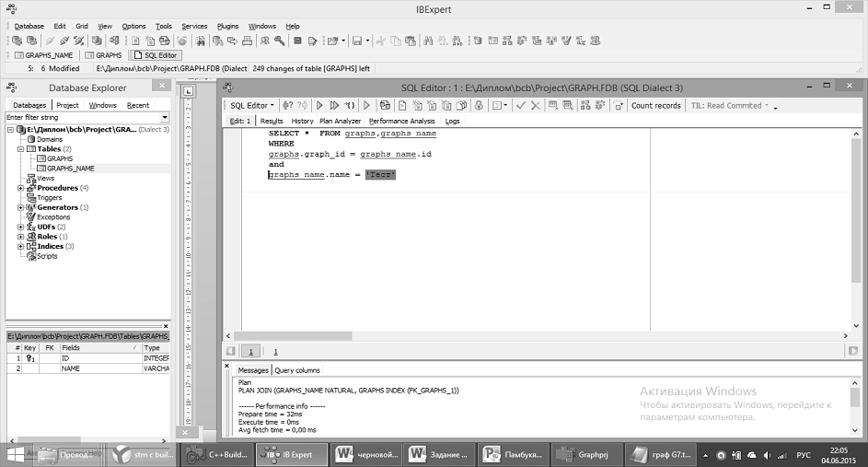
Task: Open the Messages tab
Action: click(x=253, y=370)
